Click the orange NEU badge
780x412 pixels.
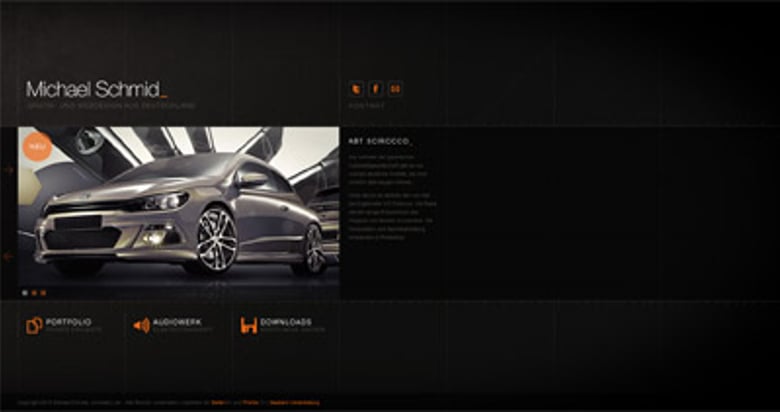[x=37, y=146]
